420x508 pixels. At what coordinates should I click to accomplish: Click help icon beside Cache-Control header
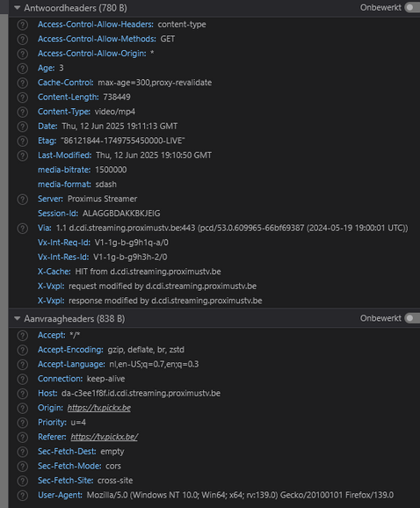click(x=22, y=83)
